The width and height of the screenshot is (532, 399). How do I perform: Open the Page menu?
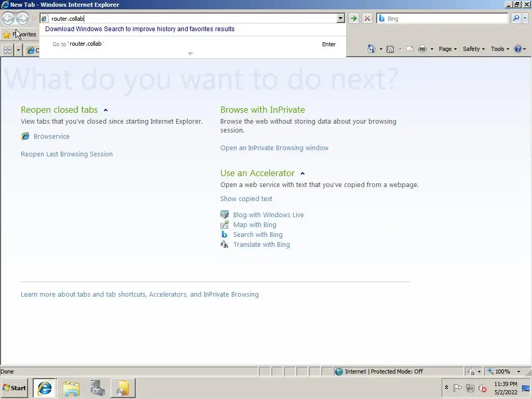(447, 49)
